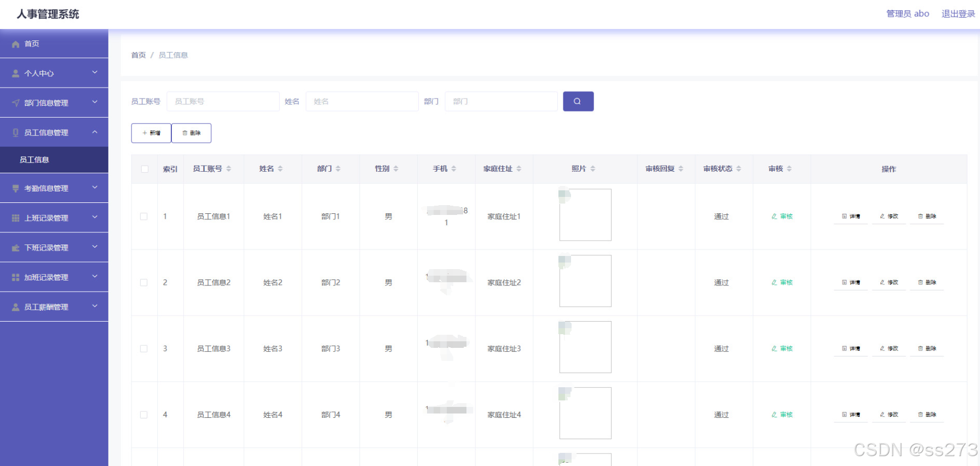Expand the 加班记录管理 chevron
980x466 pixels.
(95, 277)
